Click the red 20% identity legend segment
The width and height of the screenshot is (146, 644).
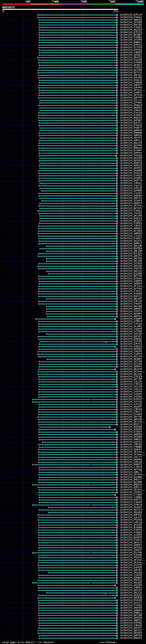[x=16, y=4]
